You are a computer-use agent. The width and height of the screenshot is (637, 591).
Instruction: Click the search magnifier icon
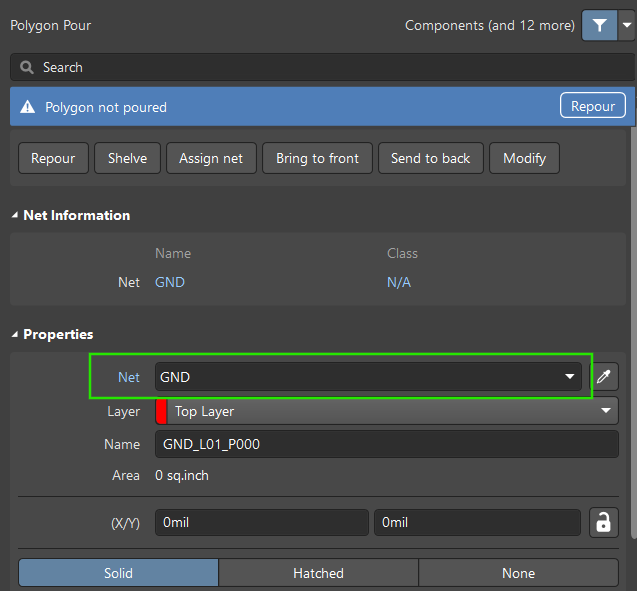coord(27,67)
